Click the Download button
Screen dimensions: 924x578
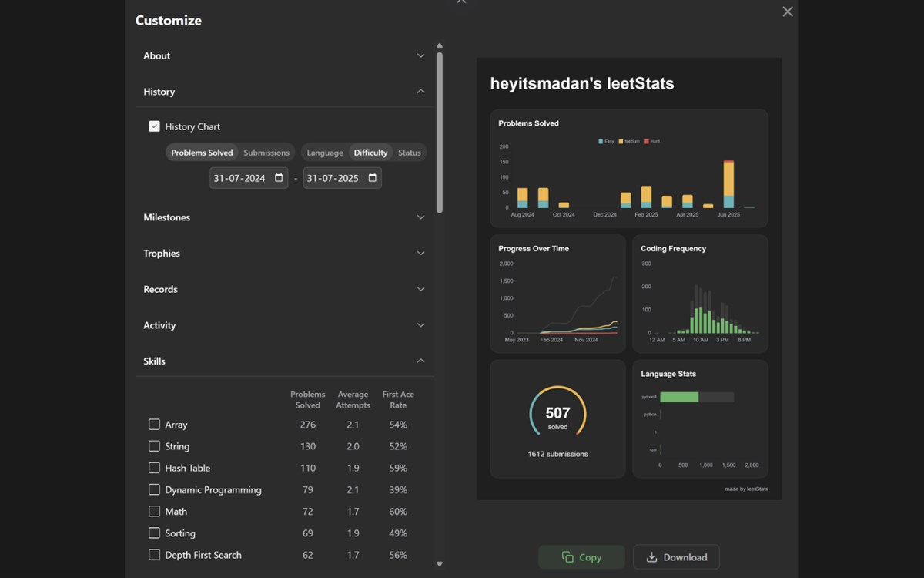pos(676,557)
